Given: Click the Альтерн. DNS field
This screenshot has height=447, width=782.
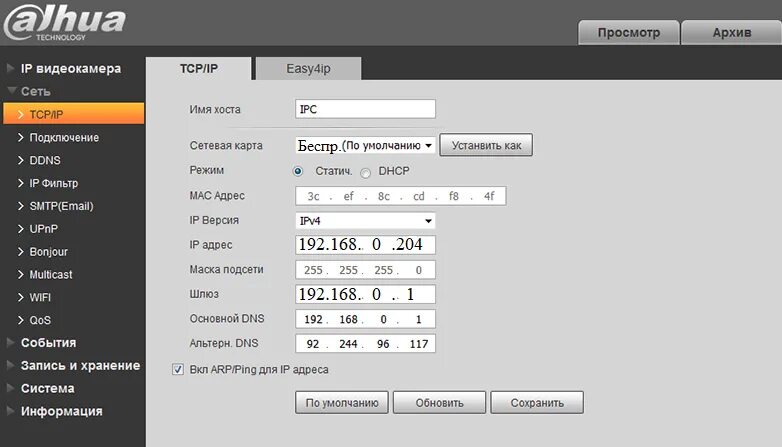Looking at the screenshot, I should pos(365,344).
